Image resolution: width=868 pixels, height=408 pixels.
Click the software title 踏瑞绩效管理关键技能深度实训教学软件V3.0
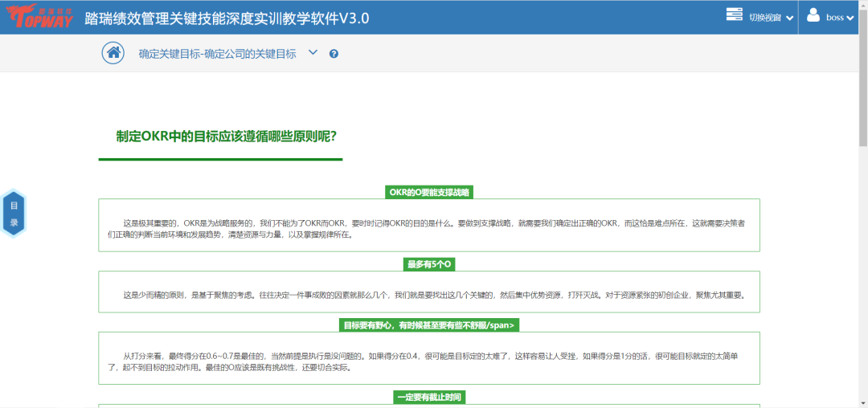(x=227, y=18)
